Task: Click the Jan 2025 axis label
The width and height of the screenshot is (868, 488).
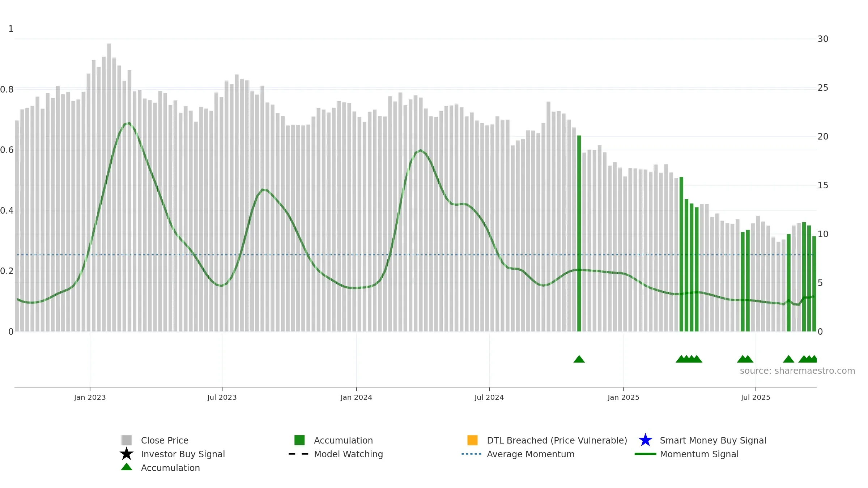Action: (624, 397)
